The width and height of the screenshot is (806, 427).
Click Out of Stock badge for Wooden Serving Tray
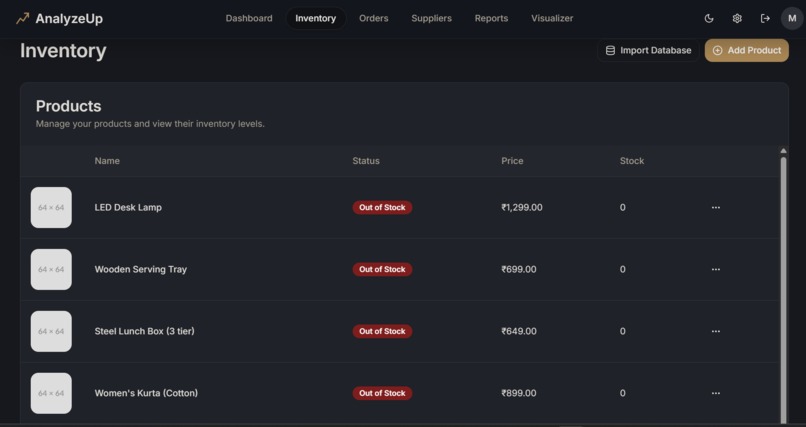tap(382, 269)
